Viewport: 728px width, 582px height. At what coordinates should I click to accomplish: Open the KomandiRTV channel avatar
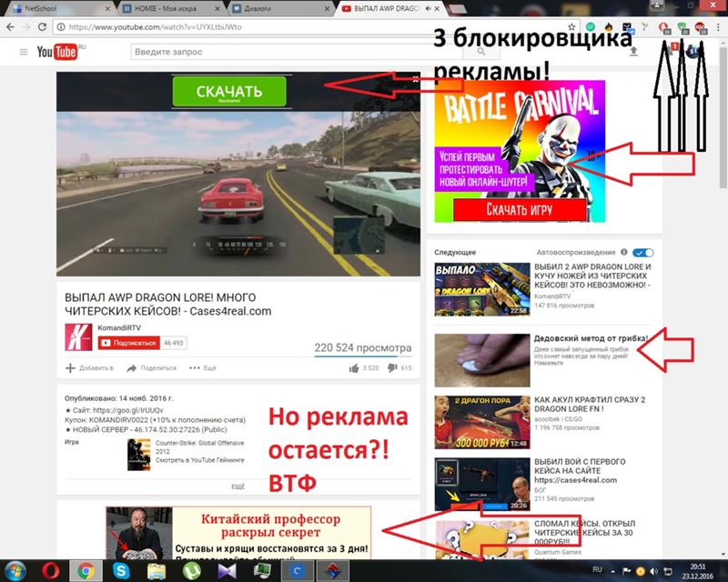pos(78,337)
